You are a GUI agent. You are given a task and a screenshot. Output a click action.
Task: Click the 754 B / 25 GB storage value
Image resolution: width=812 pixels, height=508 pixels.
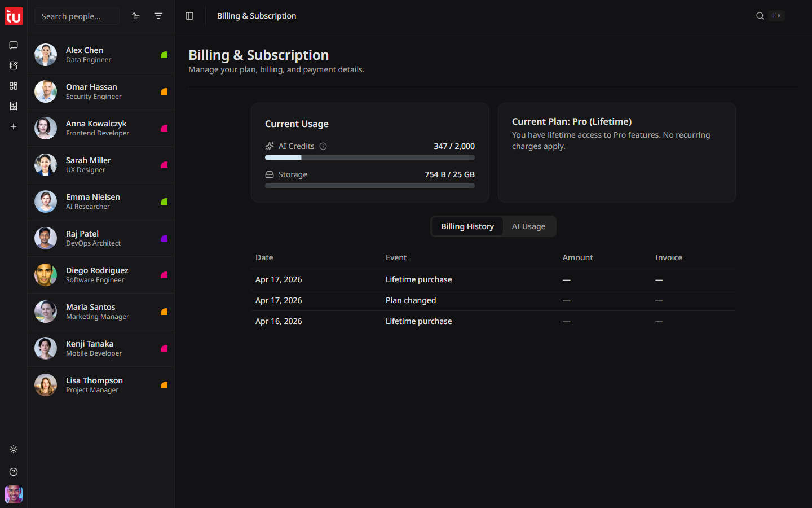pyautogui.click(x=449, y=174)
